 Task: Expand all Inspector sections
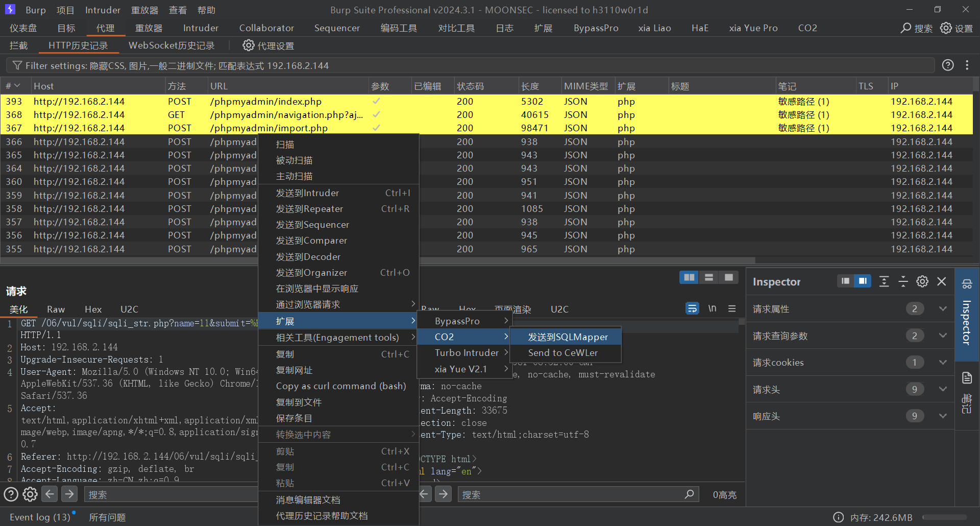(x=884, y=281)
